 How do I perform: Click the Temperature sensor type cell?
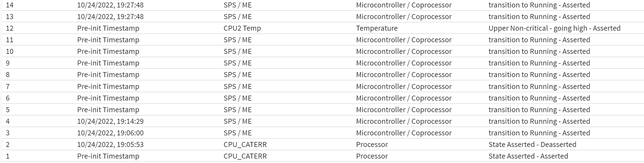point(377,28)
